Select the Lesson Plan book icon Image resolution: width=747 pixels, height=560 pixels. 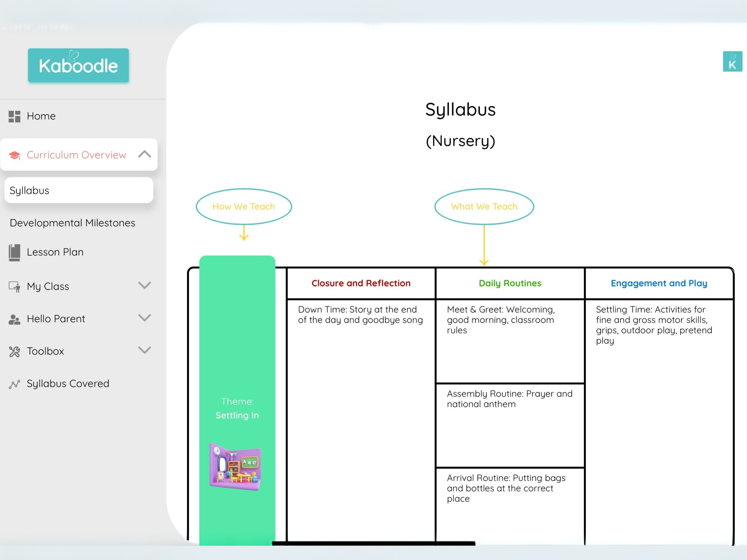point(14,253)
